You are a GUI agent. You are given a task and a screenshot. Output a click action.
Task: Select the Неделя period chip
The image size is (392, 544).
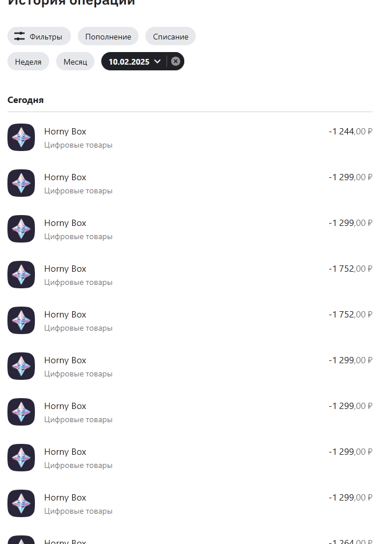[x=28, y=61]
